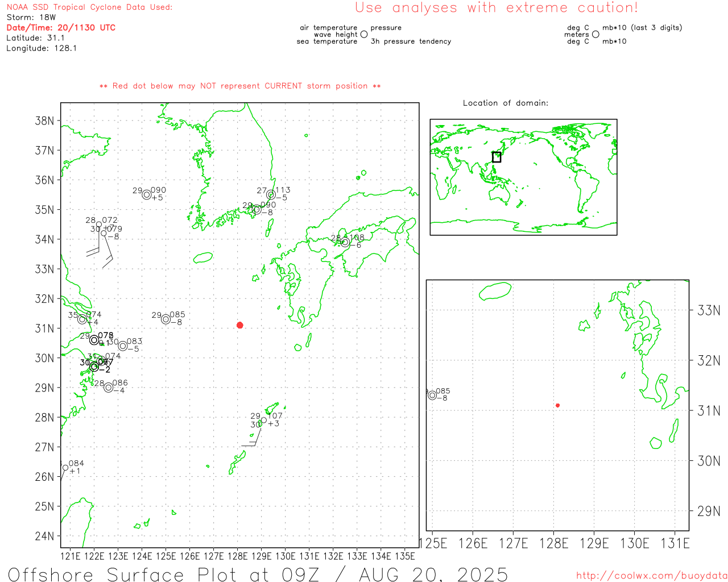Select the main-map station circle 29 085 -8
Viewport: 728px width, 582px height.
[x=166, y=319]
